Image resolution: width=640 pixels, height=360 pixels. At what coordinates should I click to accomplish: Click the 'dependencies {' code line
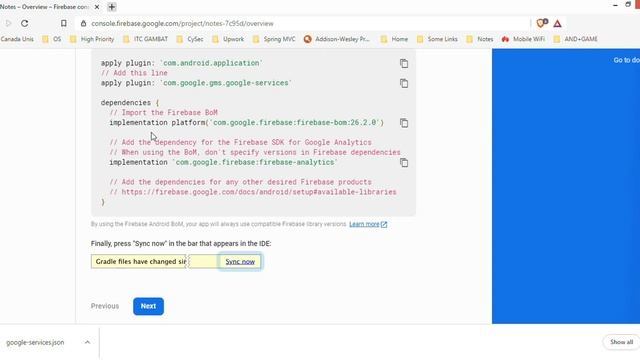130,103
